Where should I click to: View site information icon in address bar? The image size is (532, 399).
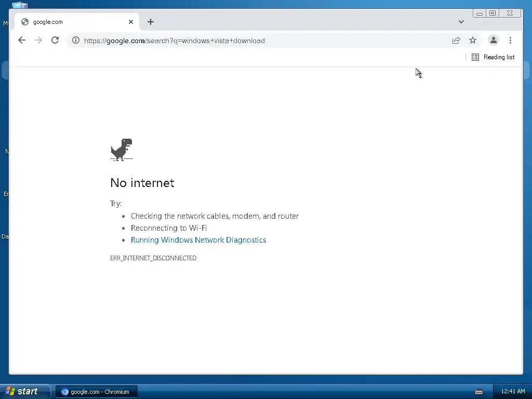click(x=76, y=41)
